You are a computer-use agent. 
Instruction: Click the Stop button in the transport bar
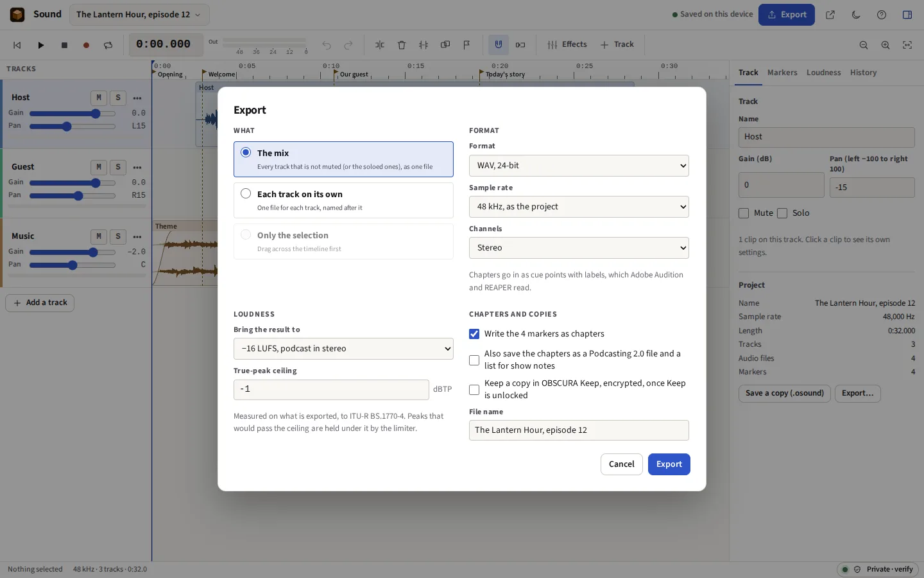(x=64, y=45)
